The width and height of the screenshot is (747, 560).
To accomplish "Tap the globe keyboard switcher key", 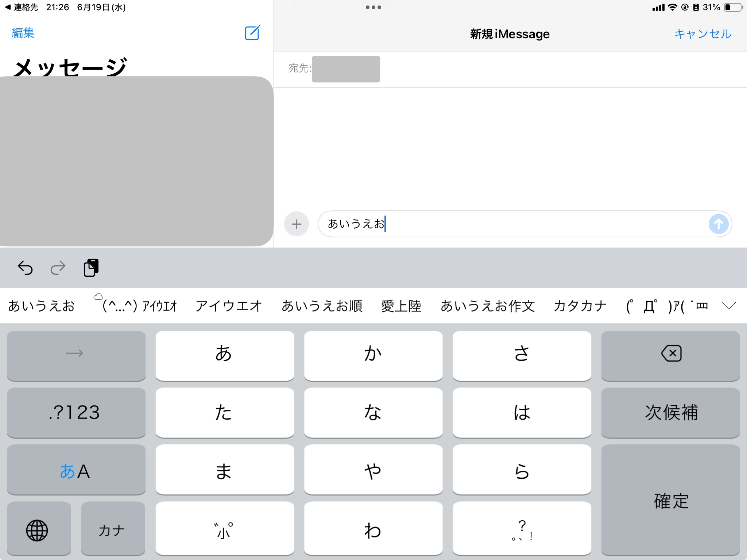I will [x=37, y=530].
